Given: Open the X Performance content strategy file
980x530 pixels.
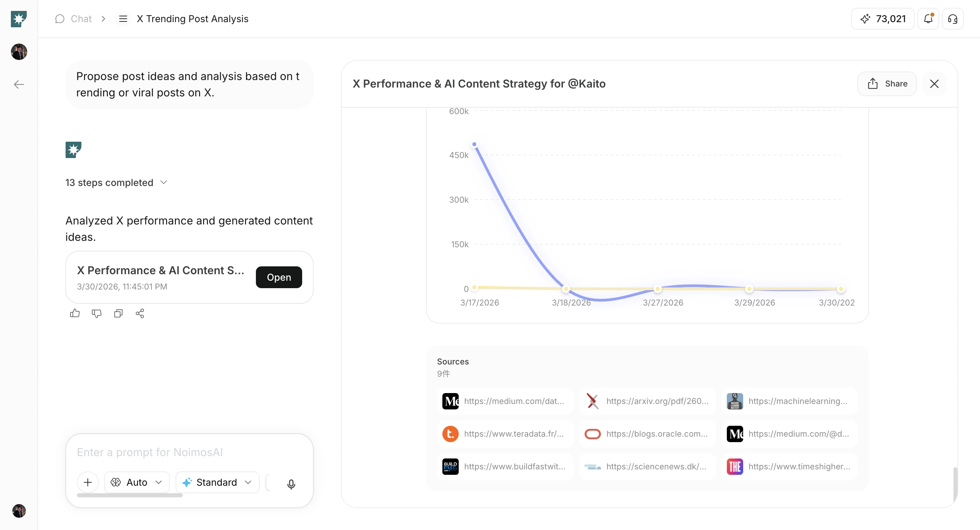Looking at the screenshot, I should [278, 277].
